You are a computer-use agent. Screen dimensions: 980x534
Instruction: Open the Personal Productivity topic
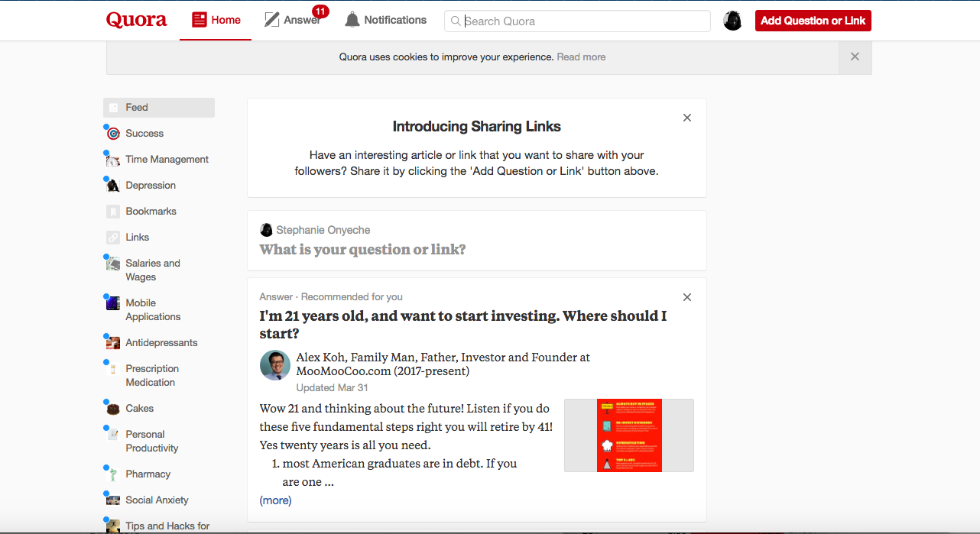tap(151, 442)
